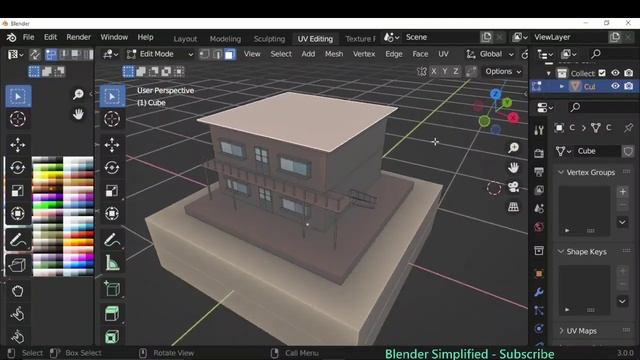Image resolution: width=640 pixels, height=360 pixels.
Task: Click the Cube mesh name field
Action: [x=598, y=151]
